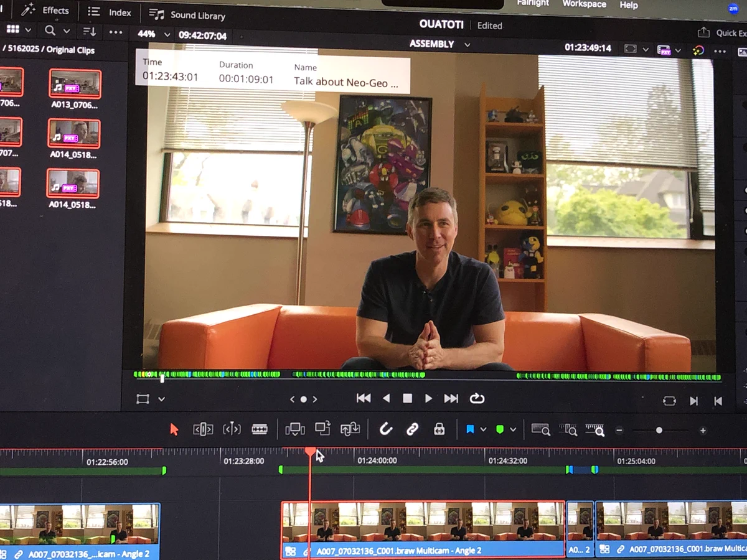Expand the search options chevron
The image size is (747, 560).
tap(67, 31)
